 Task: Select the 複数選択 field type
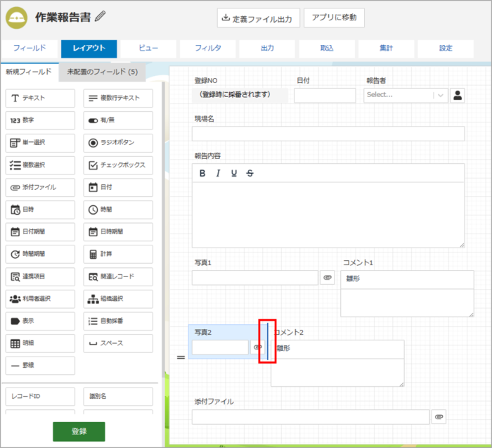[40, 165]
